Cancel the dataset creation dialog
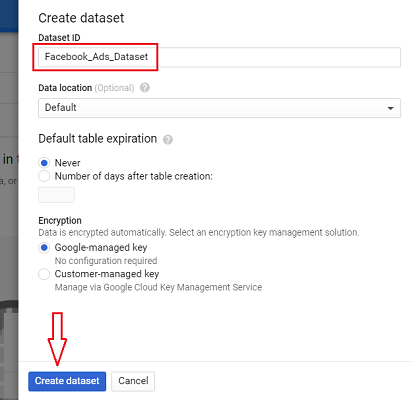This screenshot has width=411, height=400. [133, 381]
